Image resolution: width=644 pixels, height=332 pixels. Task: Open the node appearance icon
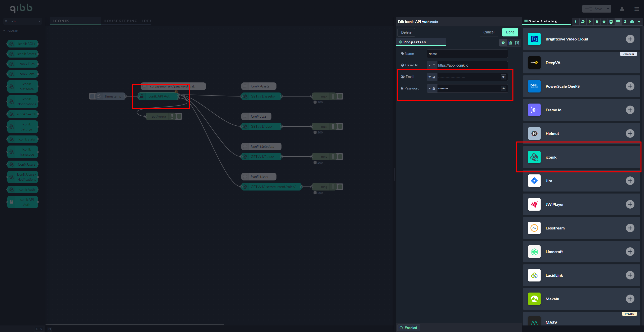coord(517,43)
